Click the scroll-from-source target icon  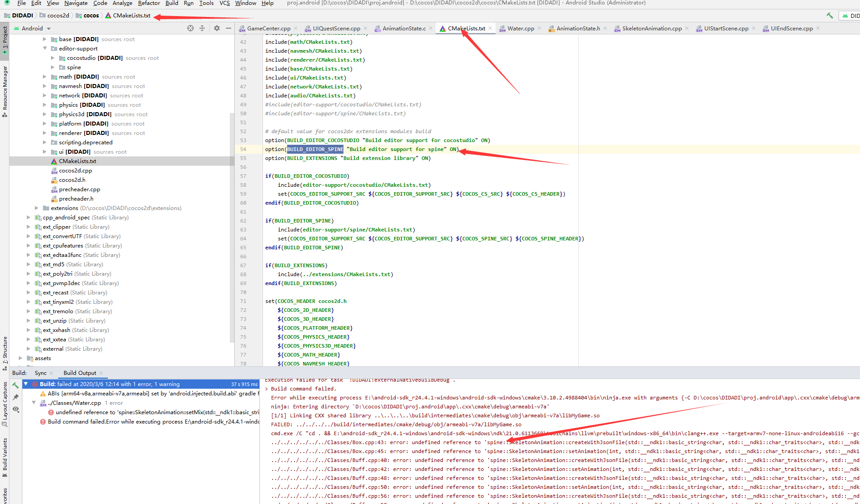(191, 28)
